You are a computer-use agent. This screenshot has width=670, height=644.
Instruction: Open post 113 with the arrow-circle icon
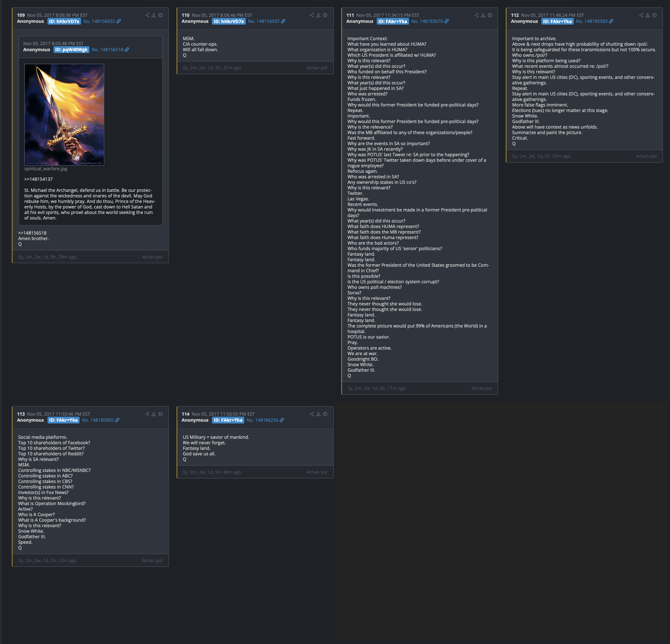click(x=160, y=414)
